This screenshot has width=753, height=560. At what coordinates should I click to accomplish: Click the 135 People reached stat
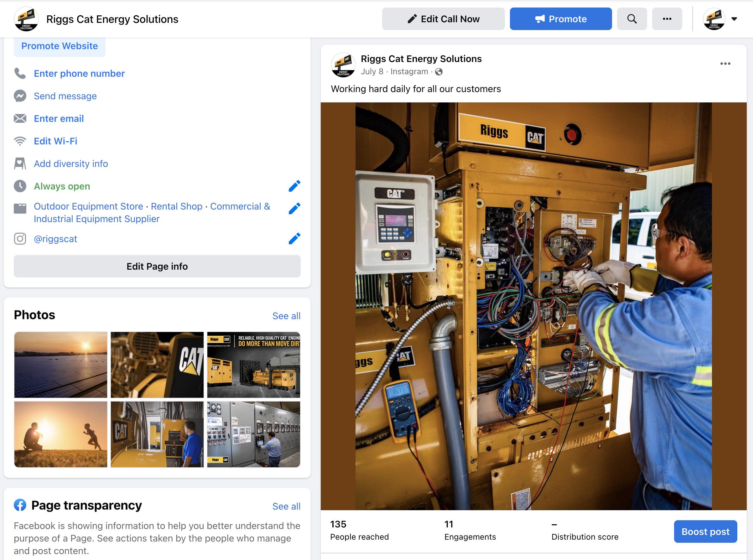pos(359,531)
